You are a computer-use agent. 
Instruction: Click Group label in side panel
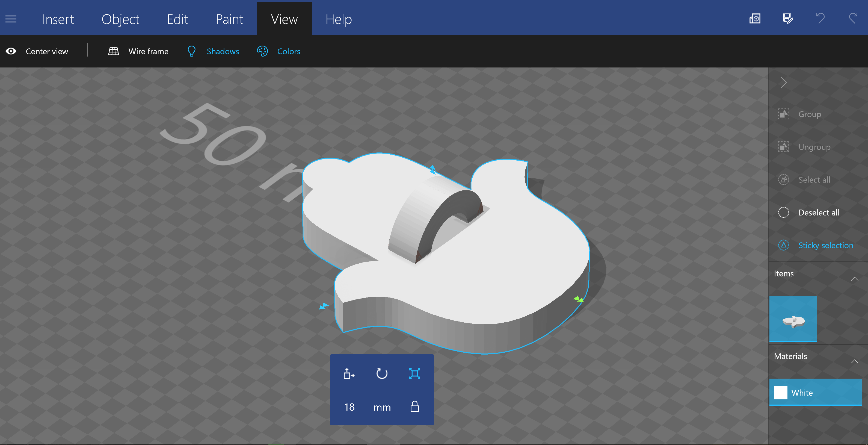click(809, 114)
